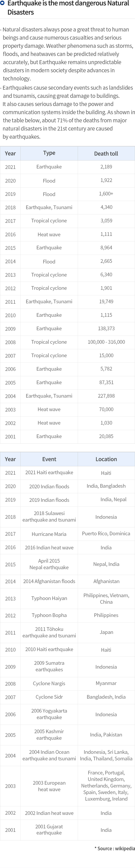Click the "Earthquake is the most dangerous" heading
This screenshot has height=868, width=135.
[x=68, y=8]
